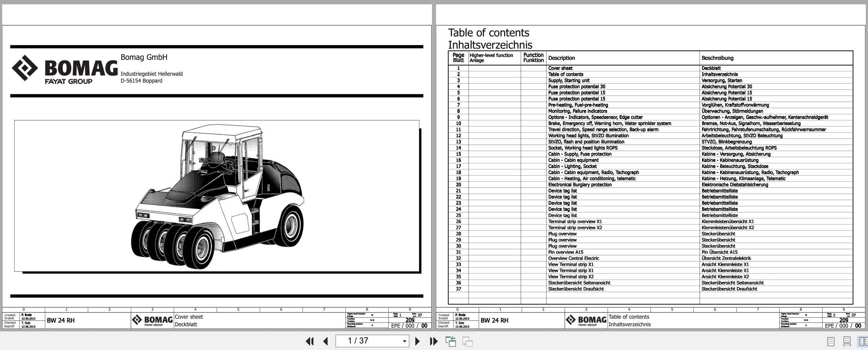Click the 'Inhaltsverzeichnis' heading
This screenshot has height=350, width=868.
[490, 45]
